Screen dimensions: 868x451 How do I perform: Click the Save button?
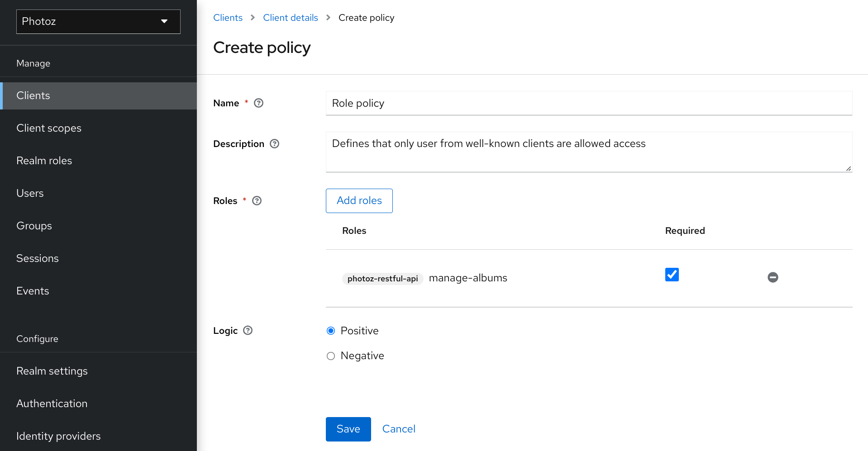348,429
